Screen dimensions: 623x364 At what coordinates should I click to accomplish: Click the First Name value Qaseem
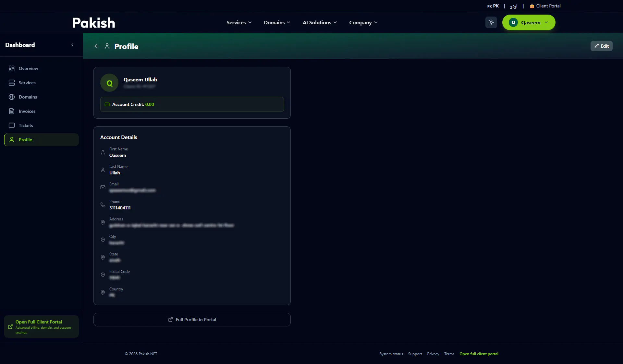point(117,155)
